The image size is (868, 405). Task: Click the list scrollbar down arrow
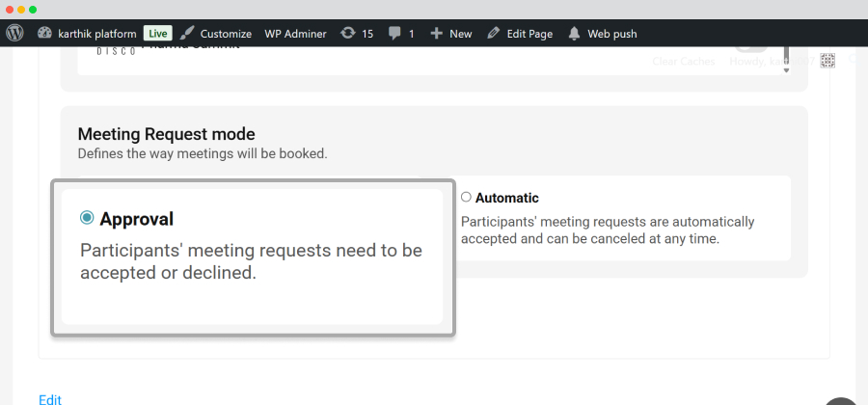click(786, 70)
